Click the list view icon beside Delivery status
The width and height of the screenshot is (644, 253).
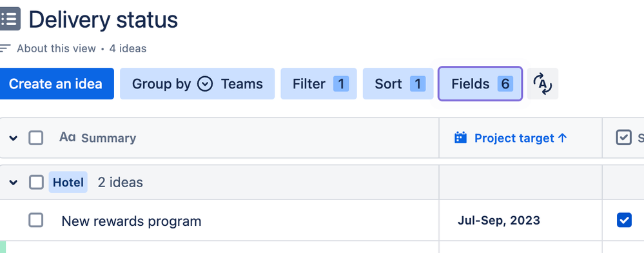9,19
